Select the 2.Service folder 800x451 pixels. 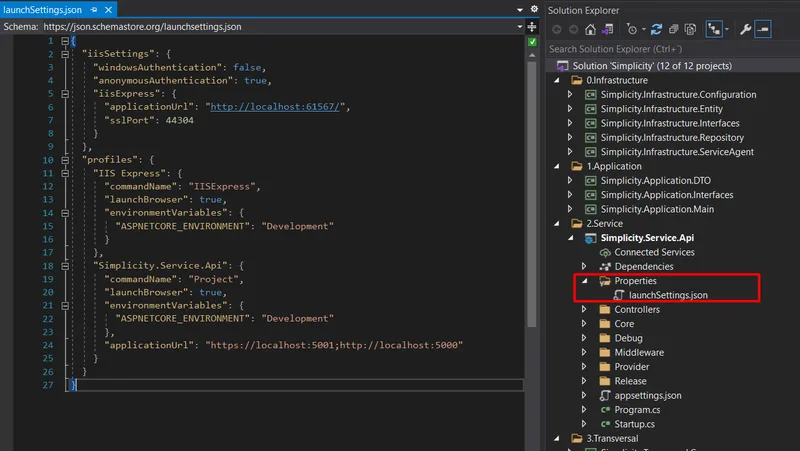click(x=604, y=223)
